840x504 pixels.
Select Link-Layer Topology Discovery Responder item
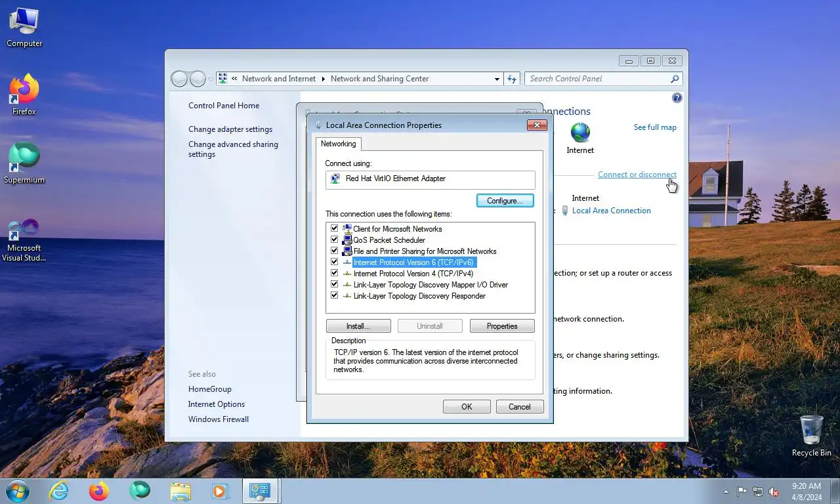pos(419,296)
